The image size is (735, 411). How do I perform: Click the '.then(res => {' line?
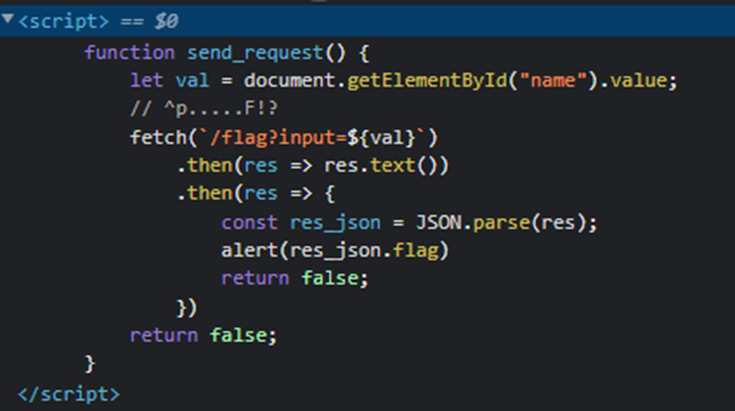[x=255, y=194]
